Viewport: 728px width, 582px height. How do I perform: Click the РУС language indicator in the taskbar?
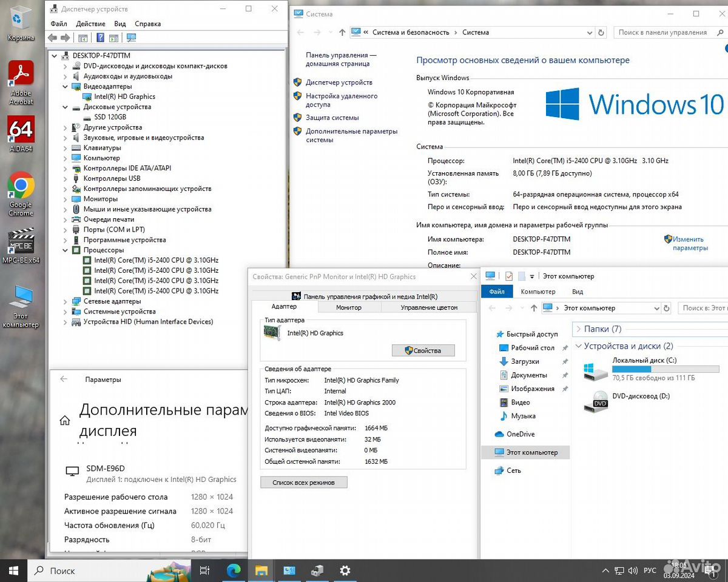click(650, 570)
